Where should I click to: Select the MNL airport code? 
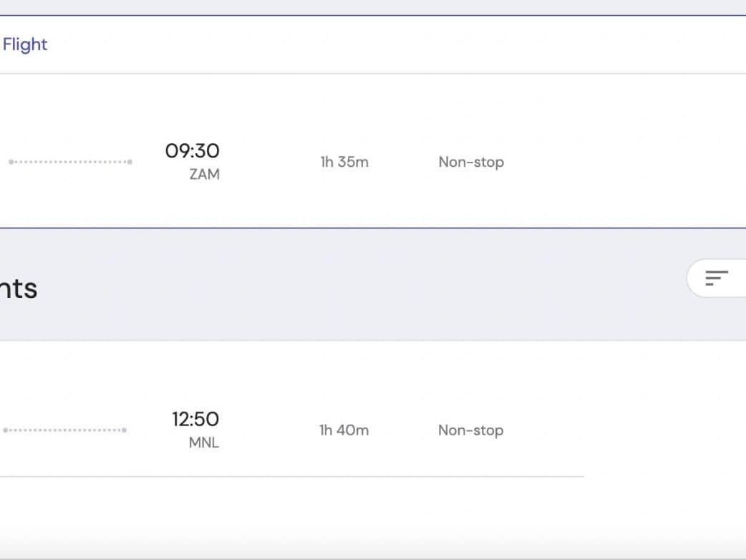coord(203,443)
